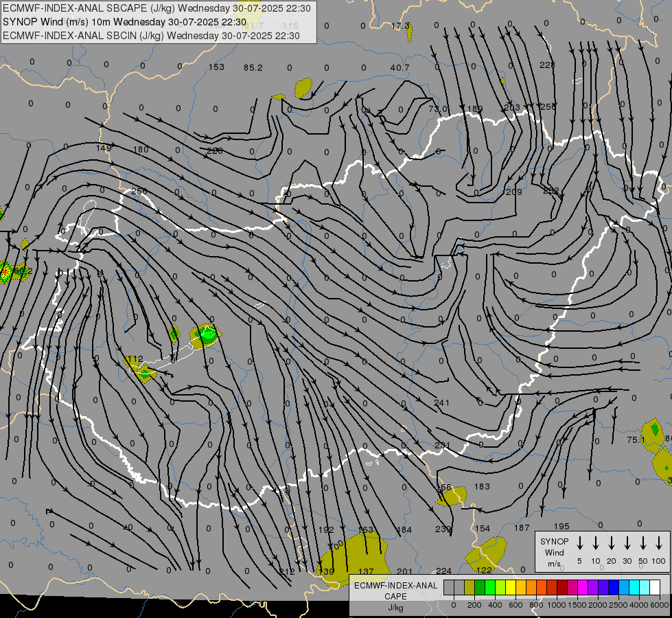
Task: Click the 'ECMWF-INDEX-ANAL CAPE J/kg' legend label
Action: (x=395, y=596)
